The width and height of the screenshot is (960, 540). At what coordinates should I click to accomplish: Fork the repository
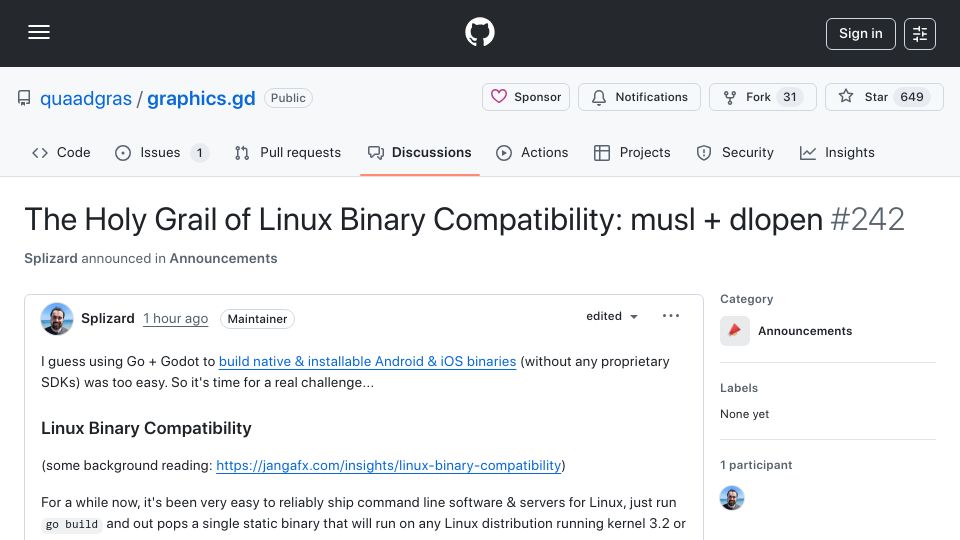(763, 97)
